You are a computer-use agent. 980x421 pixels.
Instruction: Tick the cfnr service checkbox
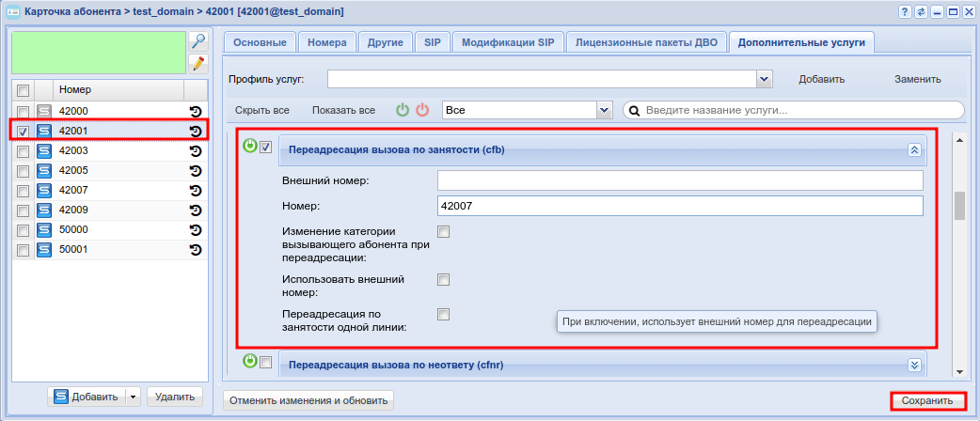[266, 362]
